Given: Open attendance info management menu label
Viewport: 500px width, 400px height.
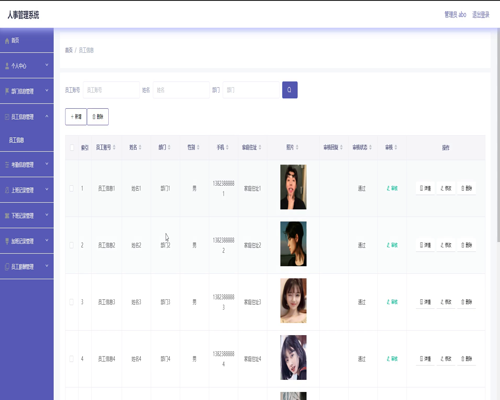Looking at the screenshot, I should click(x=23, y=165).
